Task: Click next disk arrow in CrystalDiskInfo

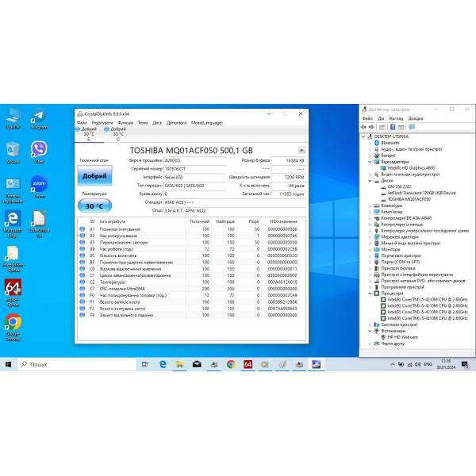Action: 301,150
